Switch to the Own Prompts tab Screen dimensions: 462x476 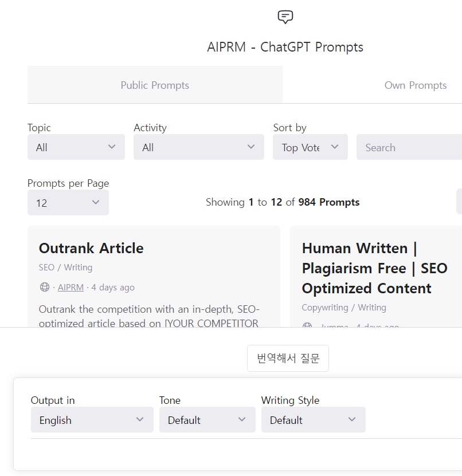pos(415,85)
